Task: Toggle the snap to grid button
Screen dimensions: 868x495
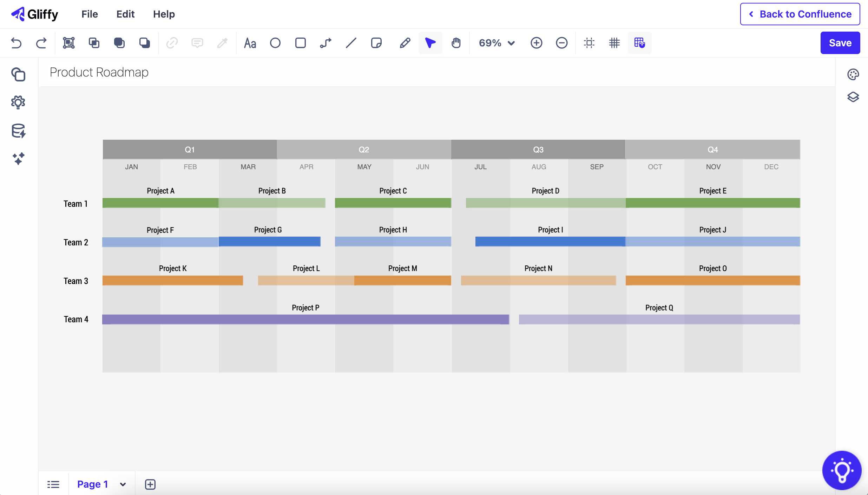Action: tap(639, 43)
